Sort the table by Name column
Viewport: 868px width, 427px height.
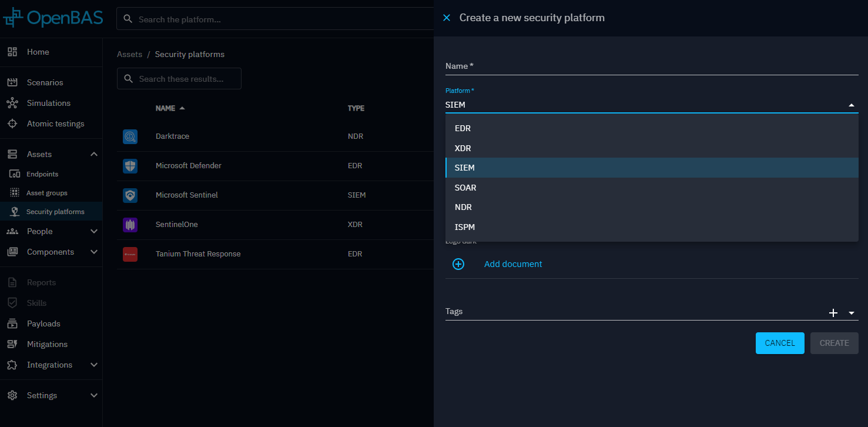(x=165, y=108)
